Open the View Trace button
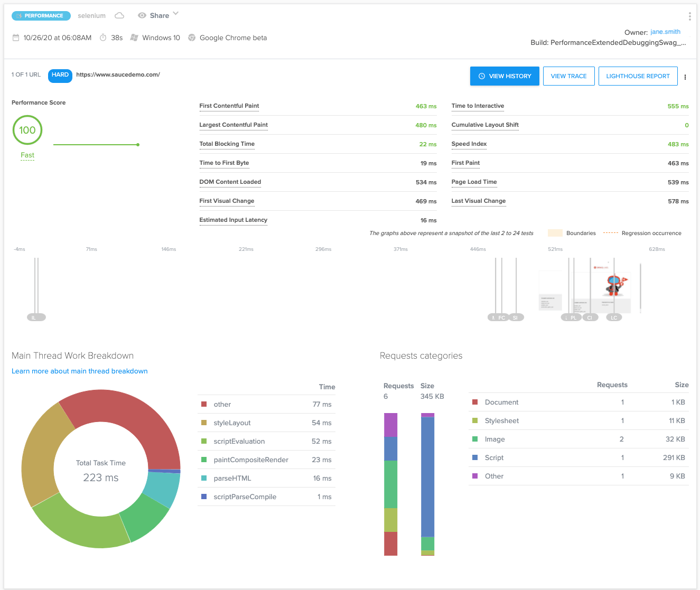 point(568,76)
